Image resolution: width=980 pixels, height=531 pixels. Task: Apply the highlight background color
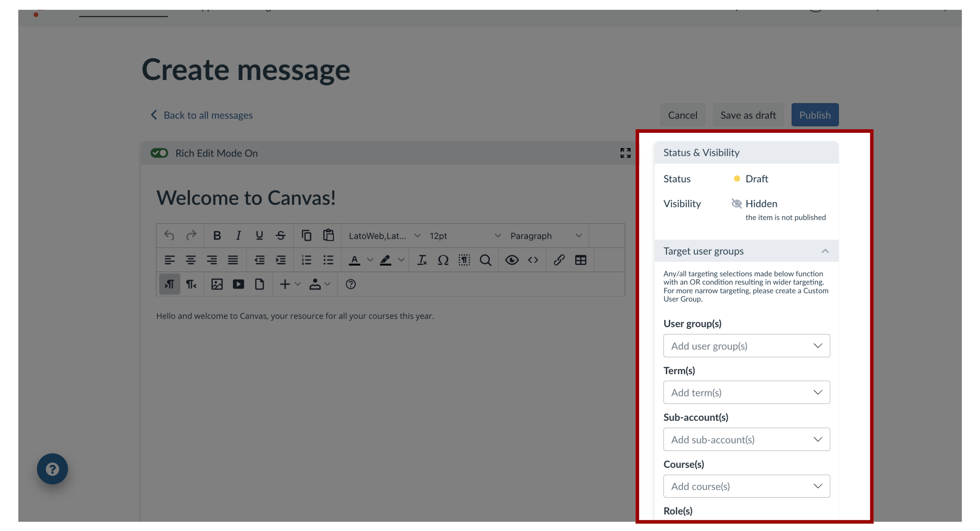coord(385,260)
